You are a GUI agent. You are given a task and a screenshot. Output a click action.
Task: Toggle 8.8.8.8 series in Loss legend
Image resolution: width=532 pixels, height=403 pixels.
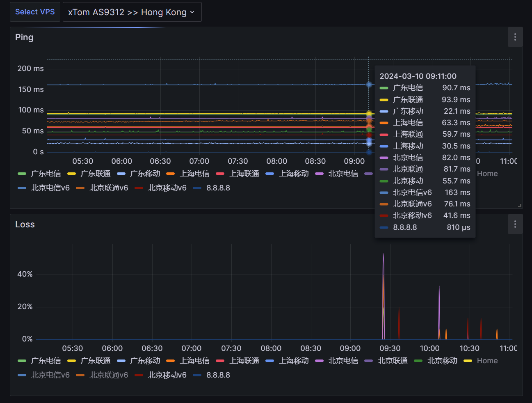[218, 375]
